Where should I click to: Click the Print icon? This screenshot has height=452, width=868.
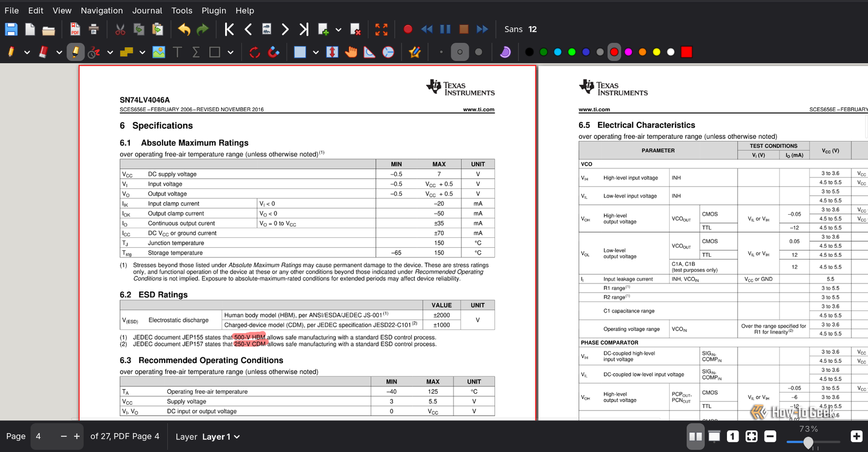(94, 29)
